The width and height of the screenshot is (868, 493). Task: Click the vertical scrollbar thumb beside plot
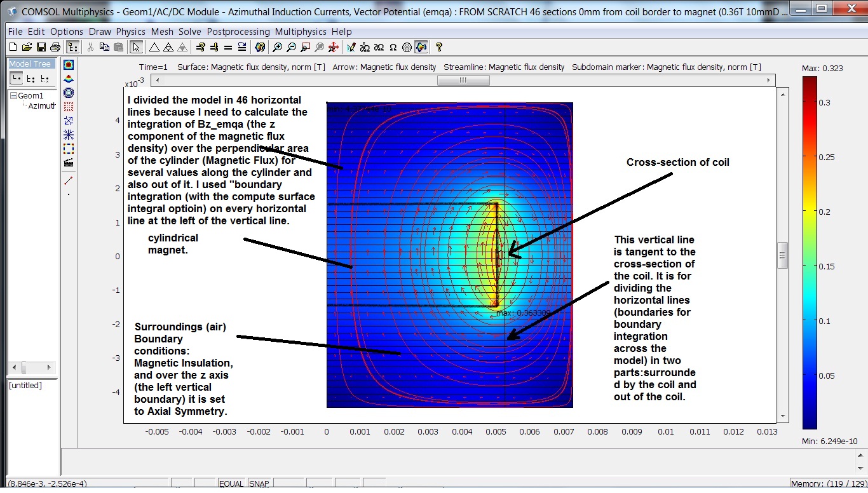click(782, 255)
